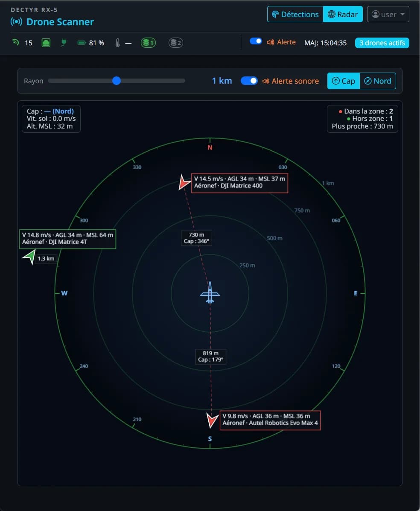The image size is (420, 511).
Task: Click the MAJ: 15:04:35 timestamp
Action: coord(325,43)
